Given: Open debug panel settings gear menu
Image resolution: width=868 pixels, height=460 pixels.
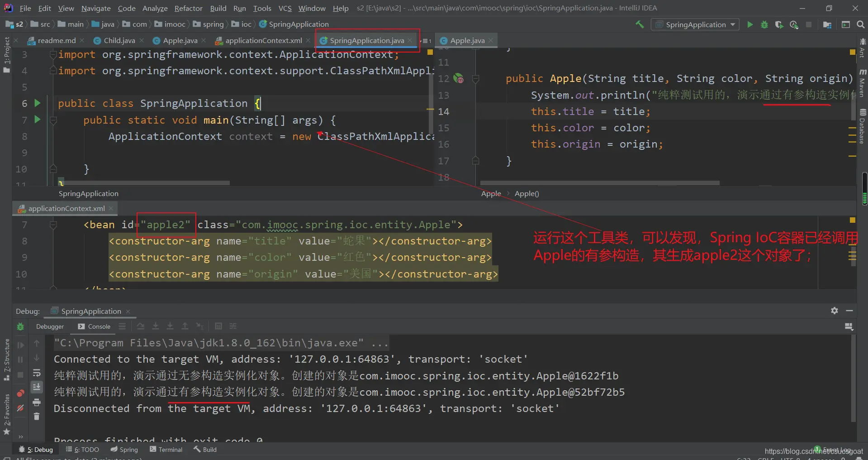Looking at the screenshot, I should 835,311.
